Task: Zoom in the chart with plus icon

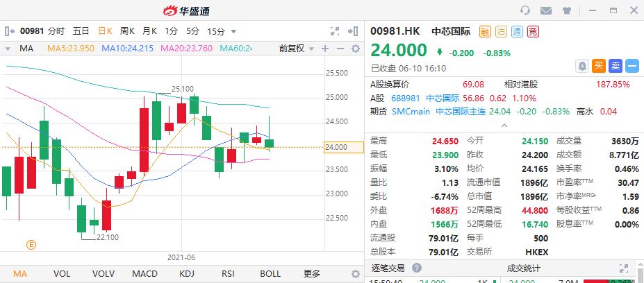Action: pyautogui.click(x=325, y=49)
